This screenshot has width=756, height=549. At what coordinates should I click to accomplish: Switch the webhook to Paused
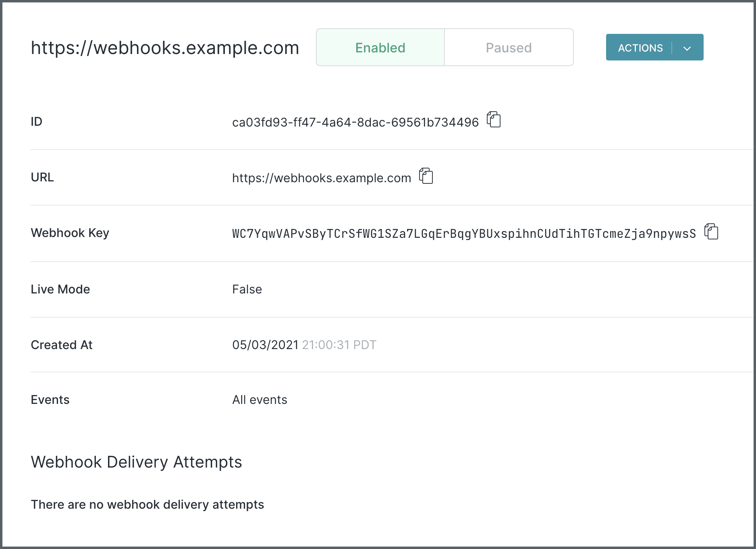tap(509, 48)
